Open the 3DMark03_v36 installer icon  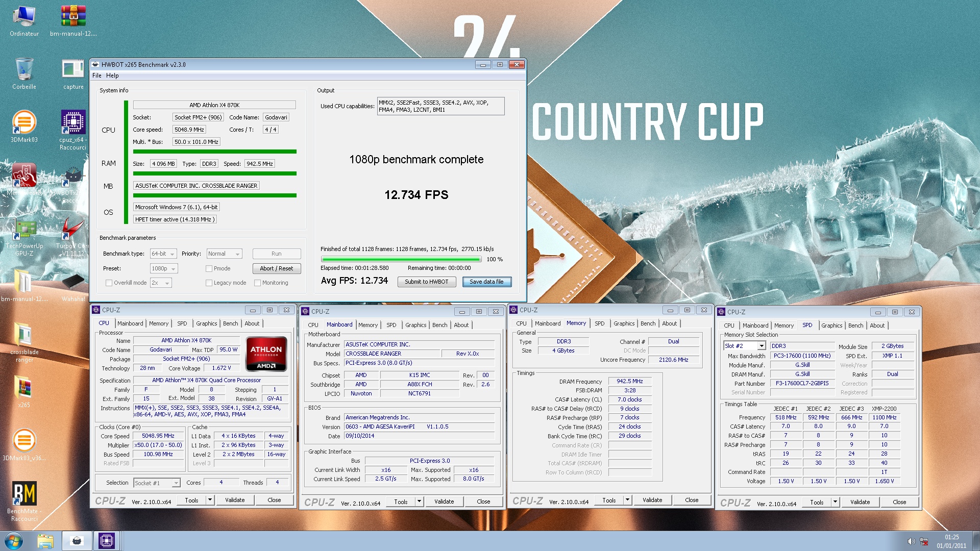click(x=24, y=445)
